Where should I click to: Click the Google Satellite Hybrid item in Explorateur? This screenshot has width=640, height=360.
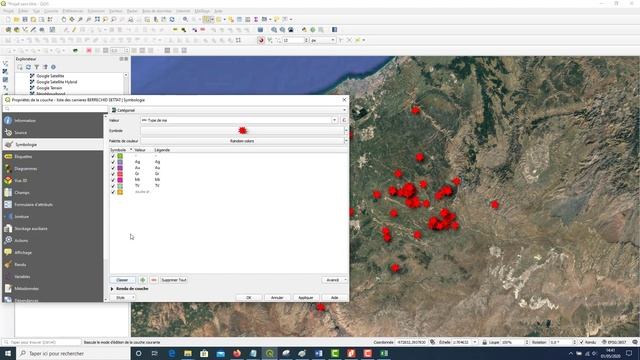point(57,82)
